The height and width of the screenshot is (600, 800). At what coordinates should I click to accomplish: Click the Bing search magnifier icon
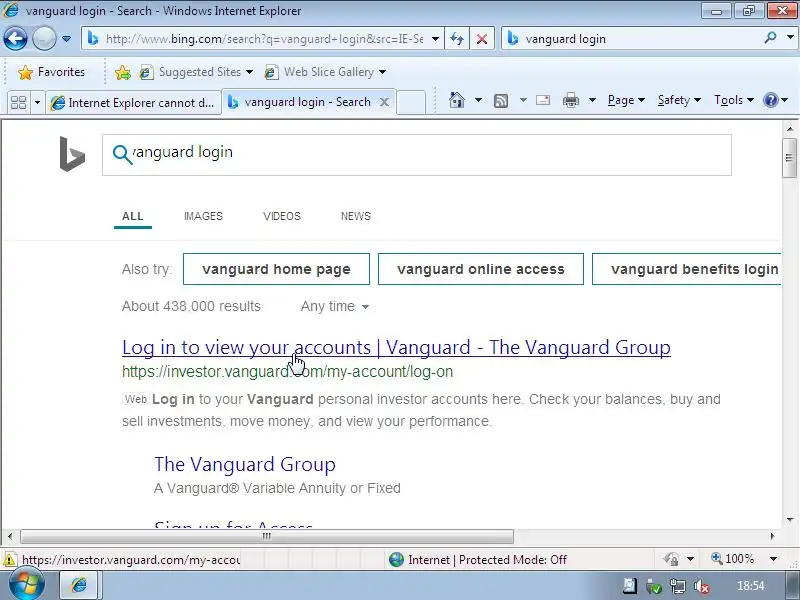point(122,154)
